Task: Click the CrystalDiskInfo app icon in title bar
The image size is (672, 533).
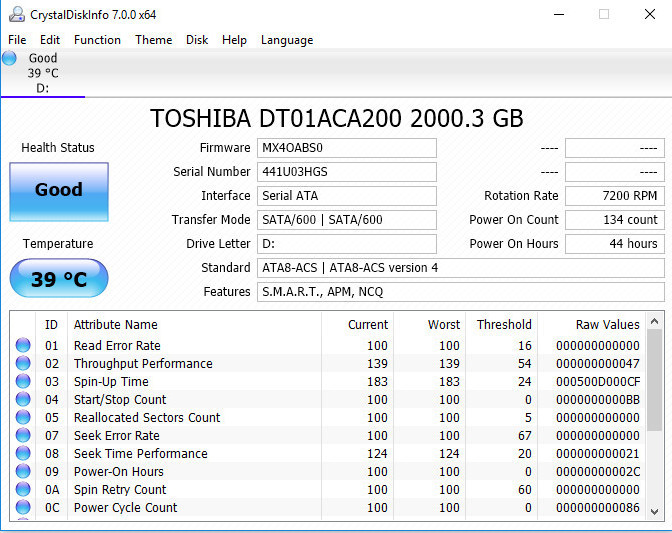Action: [17, 14]
